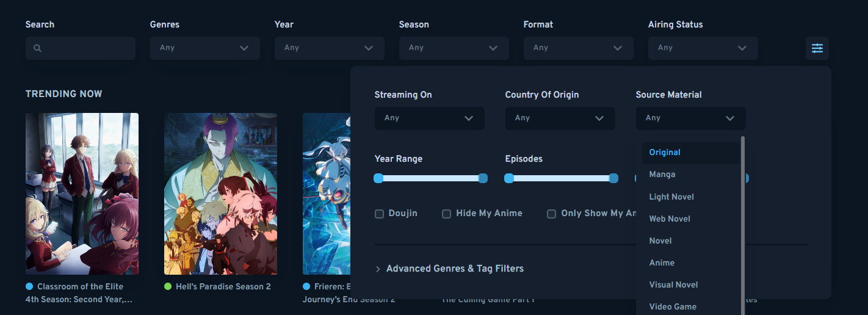Choose Visual Novel source option
The width and height of the screenshot is (868, 315).
(x=691, y=284)
